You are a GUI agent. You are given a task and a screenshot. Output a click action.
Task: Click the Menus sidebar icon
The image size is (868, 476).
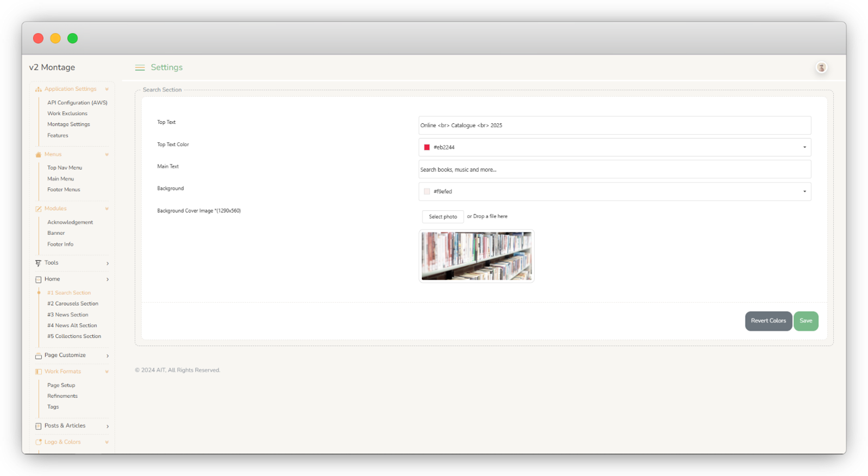click(x=38, y=155)
